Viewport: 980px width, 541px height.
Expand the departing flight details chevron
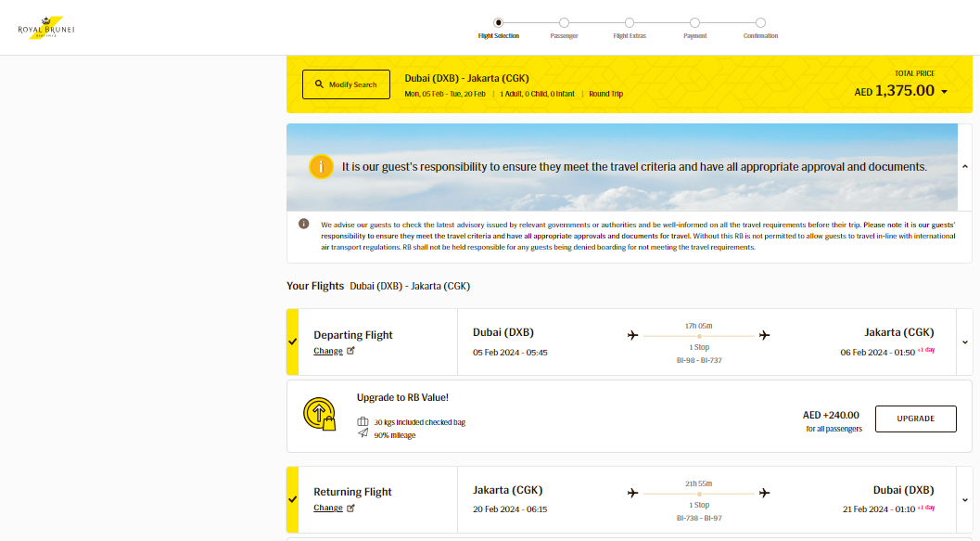[x=965, y=342]
